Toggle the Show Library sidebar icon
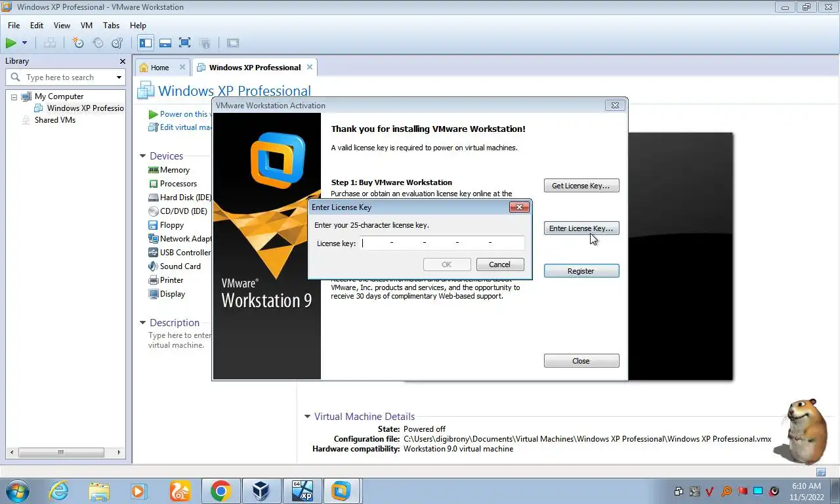The width and height of the screenshot is (840, 504). click(x=146, y=43)
